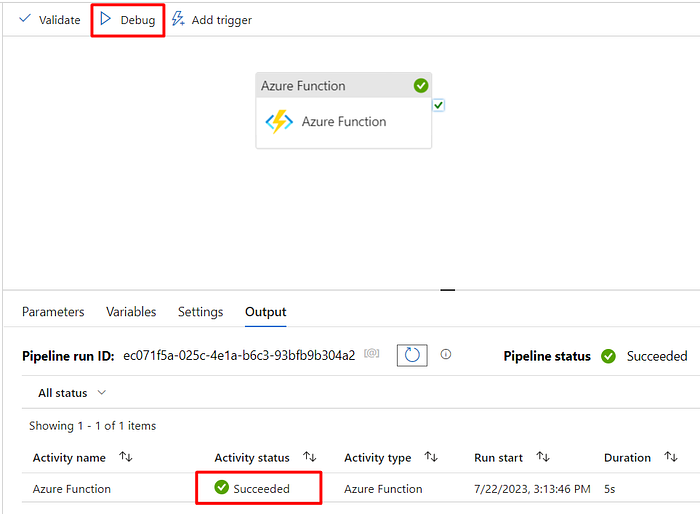Click the pipeline run ID value
The image size is (700, 514).
(239, 355)
